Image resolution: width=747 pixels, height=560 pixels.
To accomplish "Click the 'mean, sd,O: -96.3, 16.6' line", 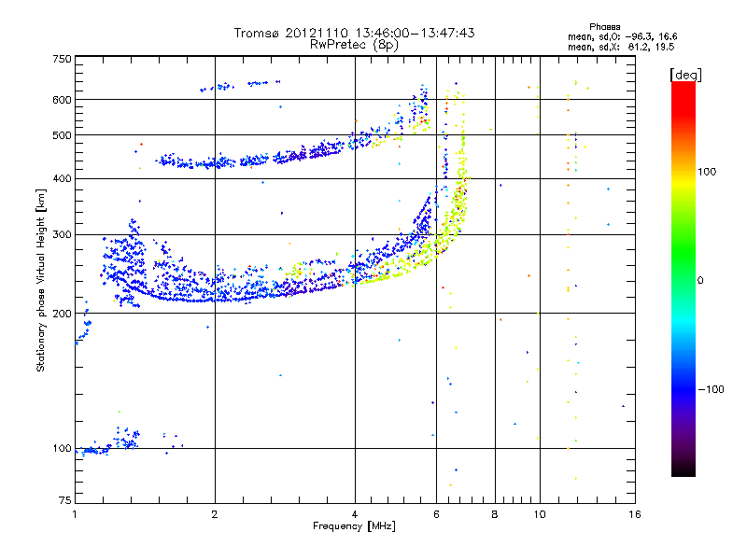I will coord(622,36).
